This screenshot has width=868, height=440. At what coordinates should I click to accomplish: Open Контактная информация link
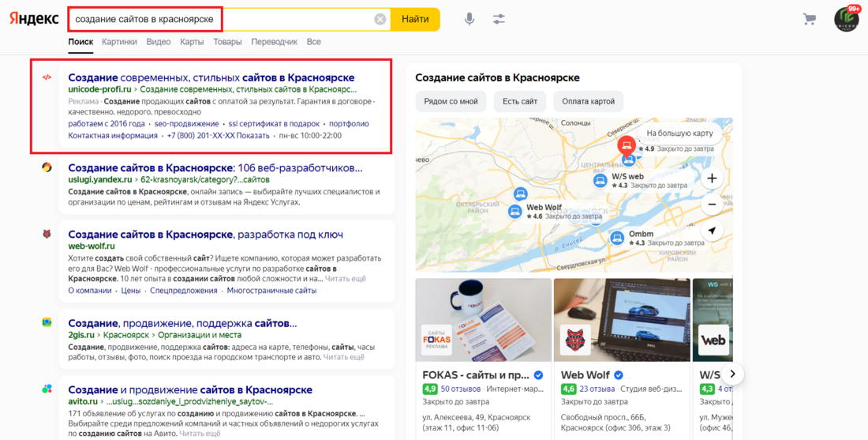113,135
